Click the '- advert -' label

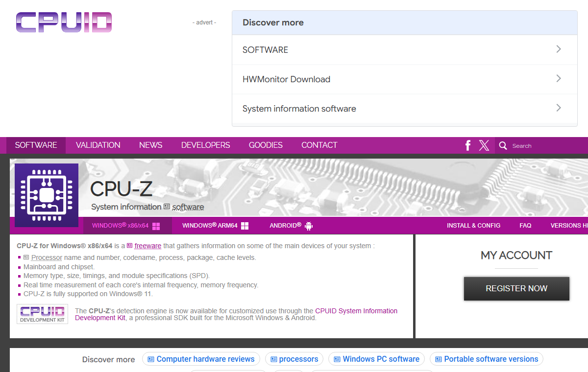[204, 23]
